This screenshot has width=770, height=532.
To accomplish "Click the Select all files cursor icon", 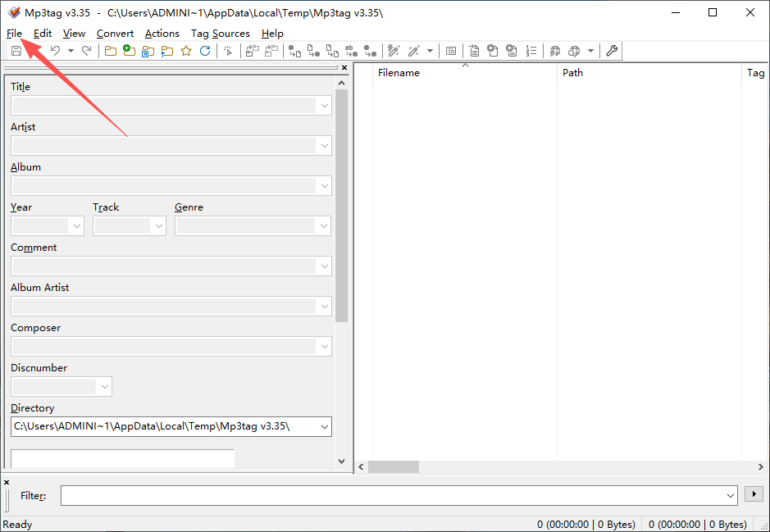I will click(x=228, y=51).
